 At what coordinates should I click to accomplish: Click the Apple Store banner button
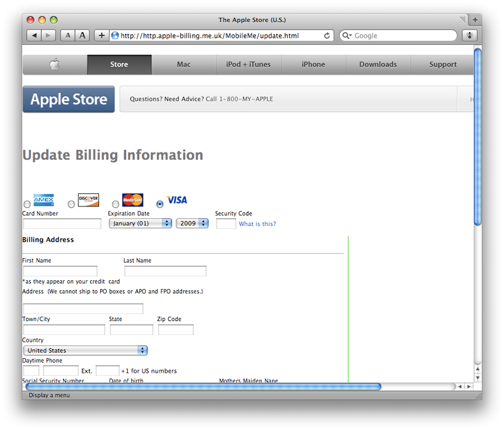[69, 99]
